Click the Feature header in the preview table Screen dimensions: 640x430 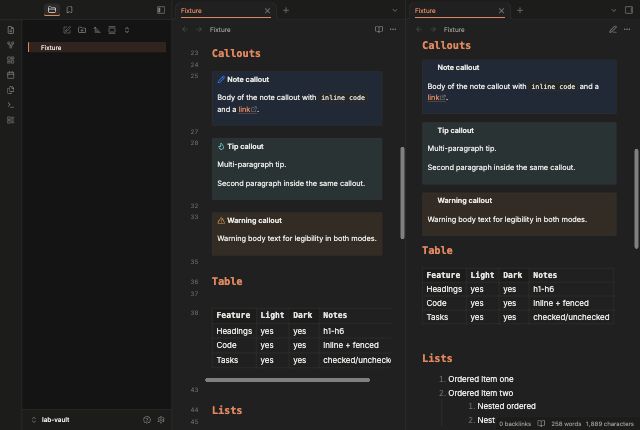443,275
